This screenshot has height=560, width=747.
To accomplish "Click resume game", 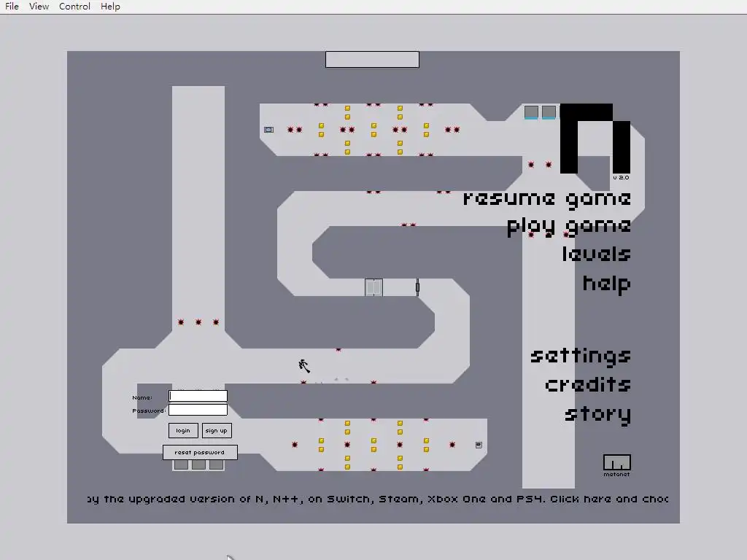I will pyautogui.click(x=547, y=200).
